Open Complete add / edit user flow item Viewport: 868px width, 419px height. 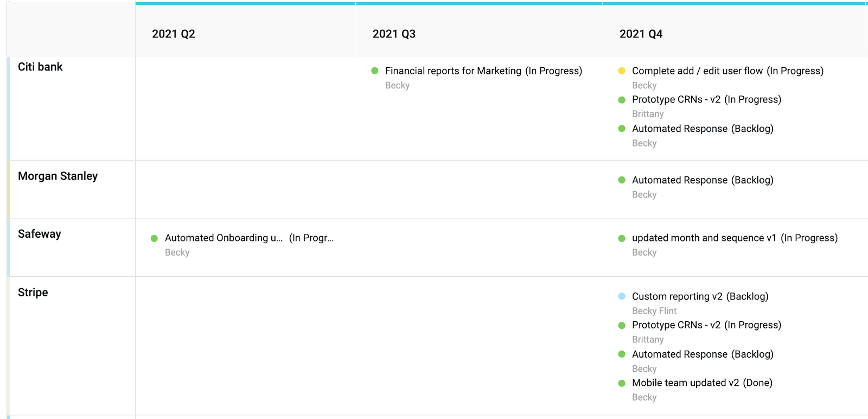click(727, 71)
